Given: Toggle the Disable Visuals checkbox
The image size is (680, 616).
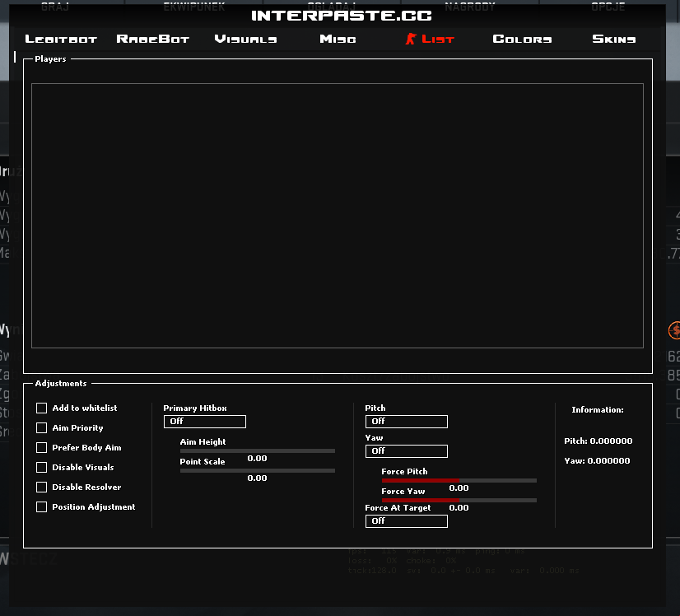Looking at the screenshot, I should pos(42,468).
